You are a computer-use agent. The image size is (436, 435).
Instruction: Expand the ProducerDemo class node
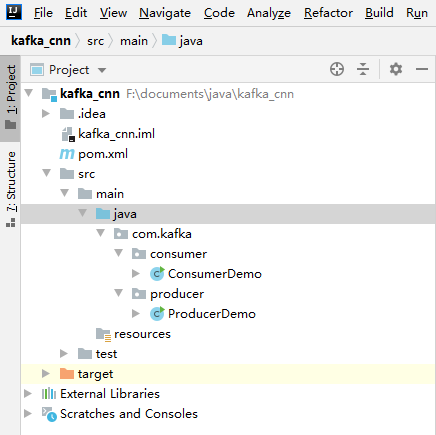tap(135, 314)
